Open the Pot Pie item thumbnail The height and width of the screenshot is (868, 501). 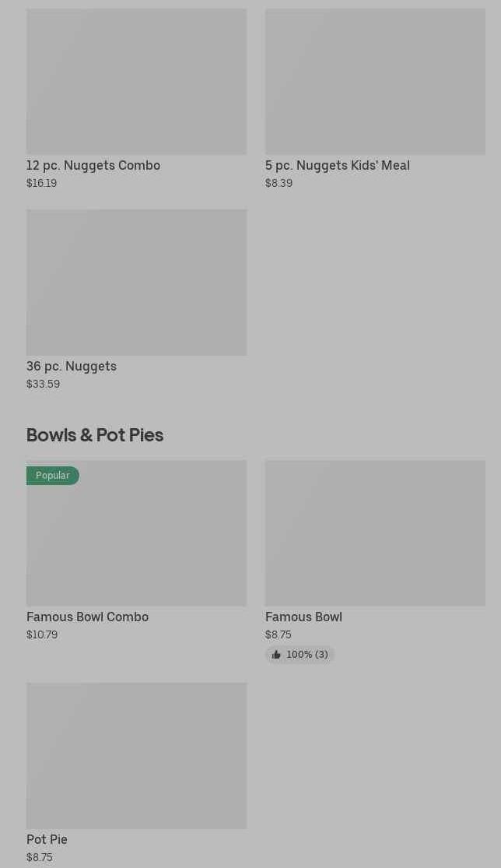click(136, 755)
